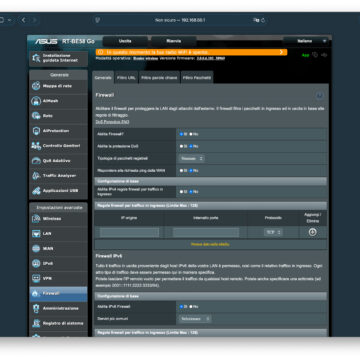Enable DoS protection with Sì

tap(182, 146)
